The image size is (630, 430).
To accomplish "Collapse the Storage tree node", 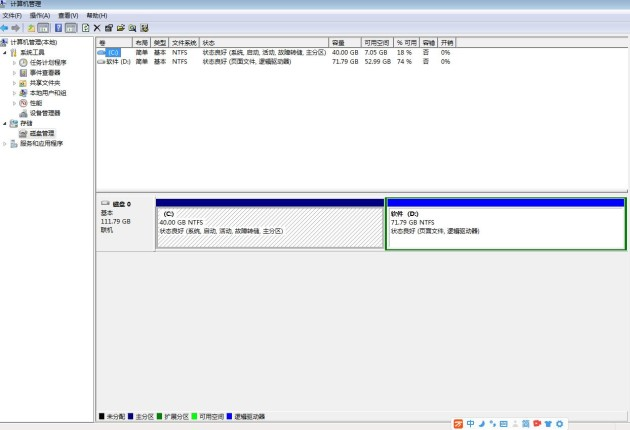I will 5,123.
